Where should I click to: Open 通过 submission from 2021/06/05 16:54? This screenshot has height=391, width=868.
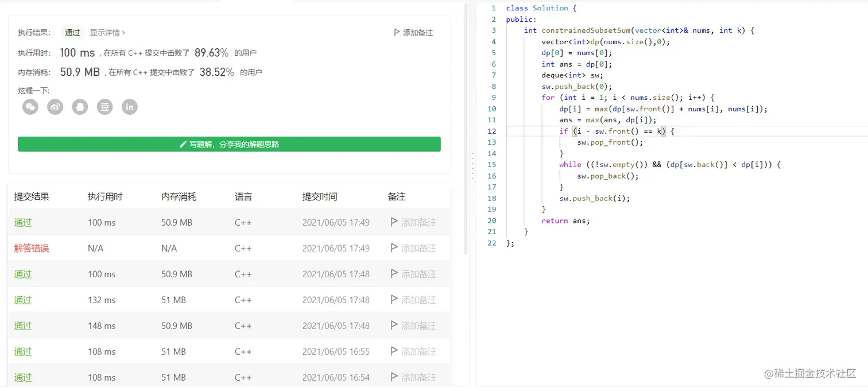[23, 377]
